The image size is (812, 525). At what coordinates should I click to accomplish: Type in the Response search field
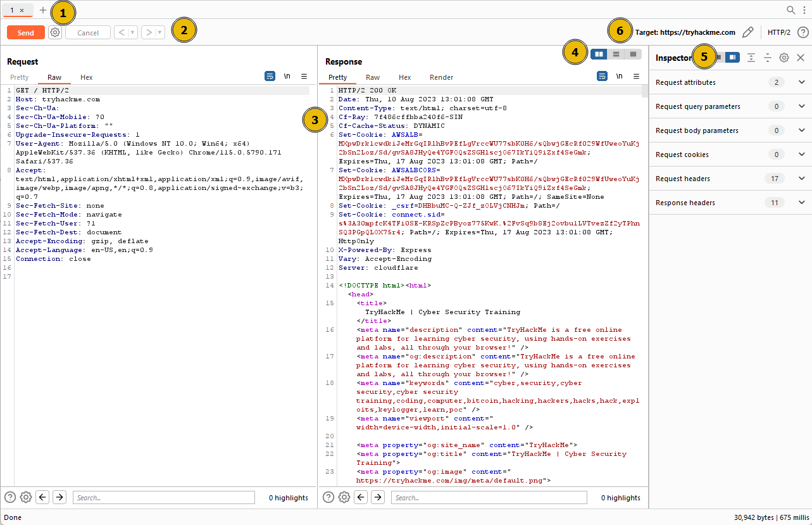[489, 497]
